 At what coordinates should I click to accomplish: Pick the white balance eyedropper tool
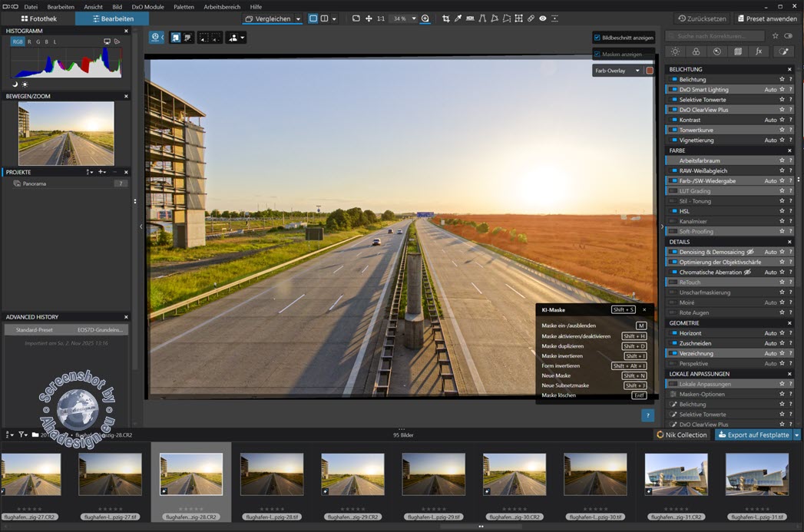pyautogui.click(x=458, y=18)
